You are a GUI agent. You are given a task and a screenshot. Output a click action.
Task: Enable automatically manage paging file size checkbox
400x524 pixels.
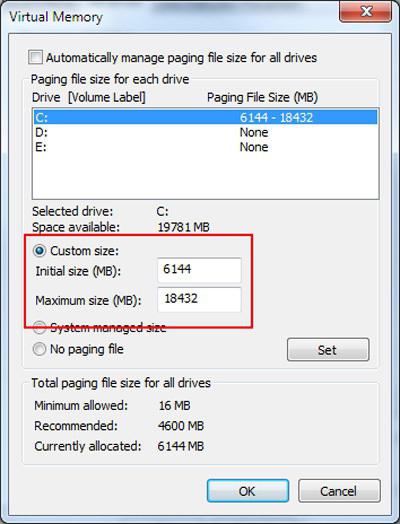tap(35, 57)
